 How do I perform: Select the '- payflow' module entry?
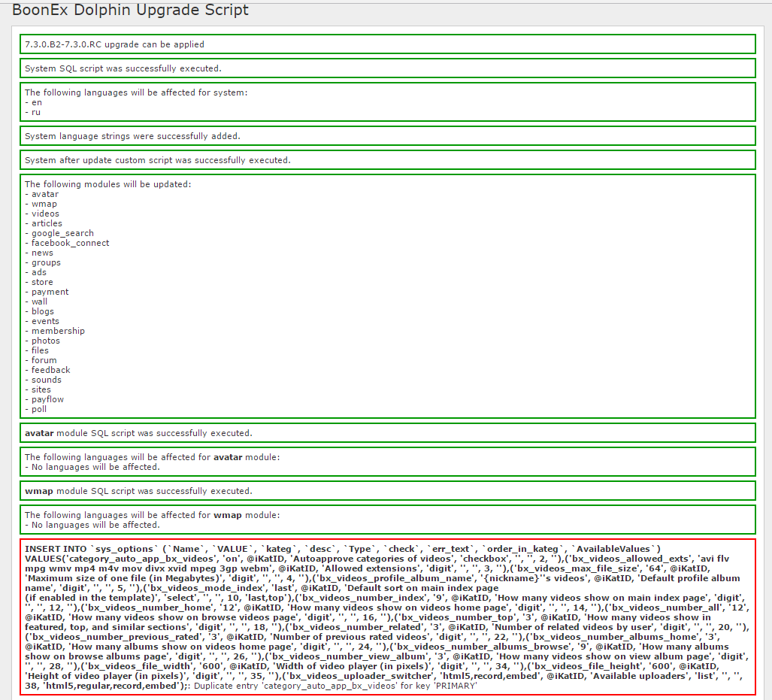(44, 399)
